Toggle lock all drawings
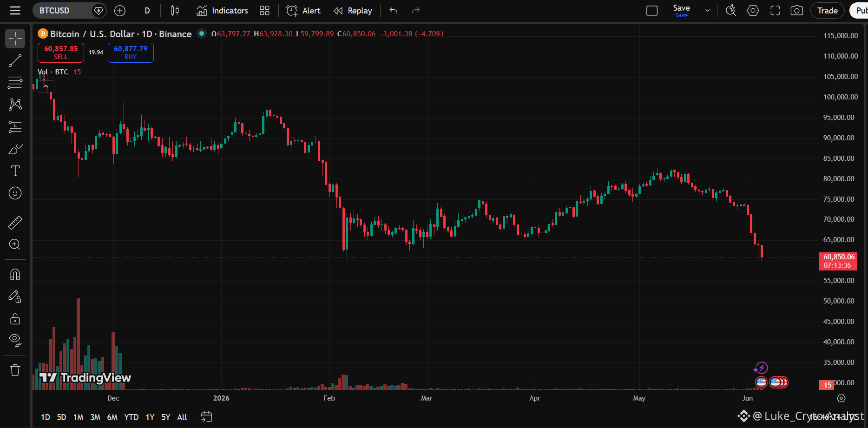Viewport: 868px width, 428px height. click(15, 319)
